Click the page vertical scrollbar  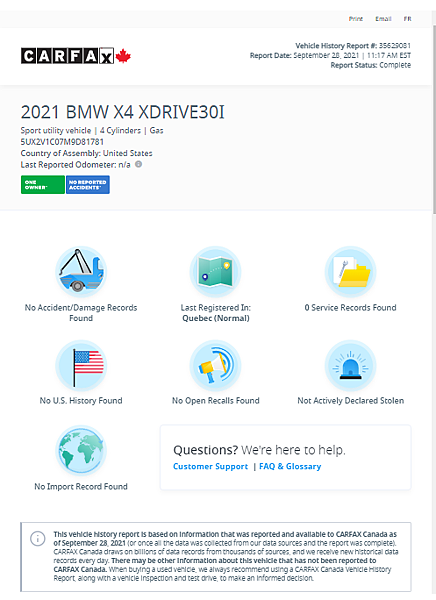point(434,119)
